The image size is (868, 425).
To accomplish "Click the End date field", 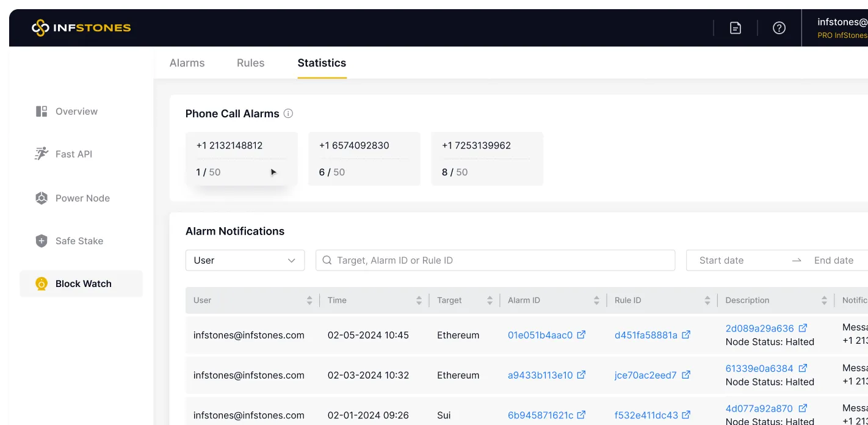I will click(834, 260).
